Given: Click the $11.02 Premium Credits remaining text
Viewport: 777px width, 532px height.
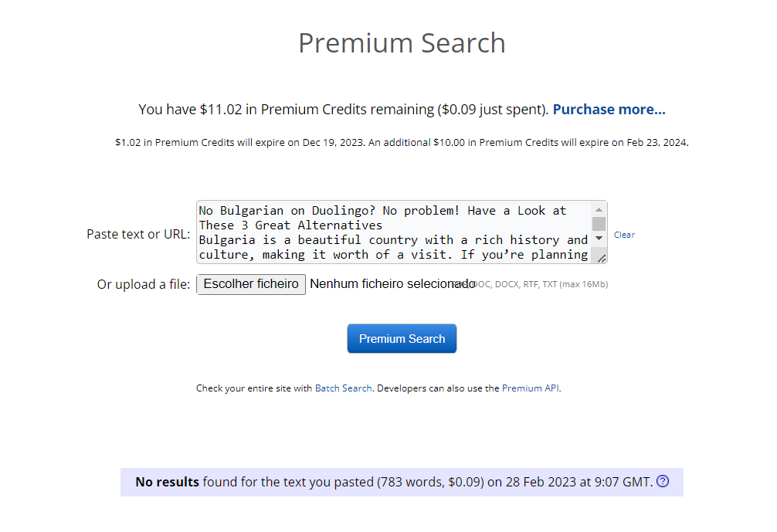Looking at the screenshot, I should tap(344, 109).
